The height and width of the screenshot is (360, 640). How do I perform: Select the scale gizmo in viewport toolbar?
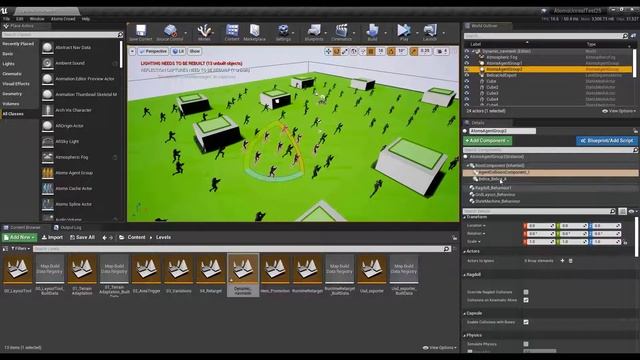pos(345,51)
